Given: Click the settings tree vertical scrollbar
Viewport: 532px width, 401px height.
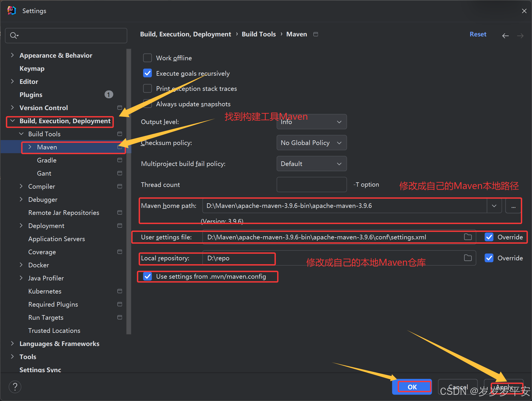Looking at the screenshot, I should [x=129, y=192].
